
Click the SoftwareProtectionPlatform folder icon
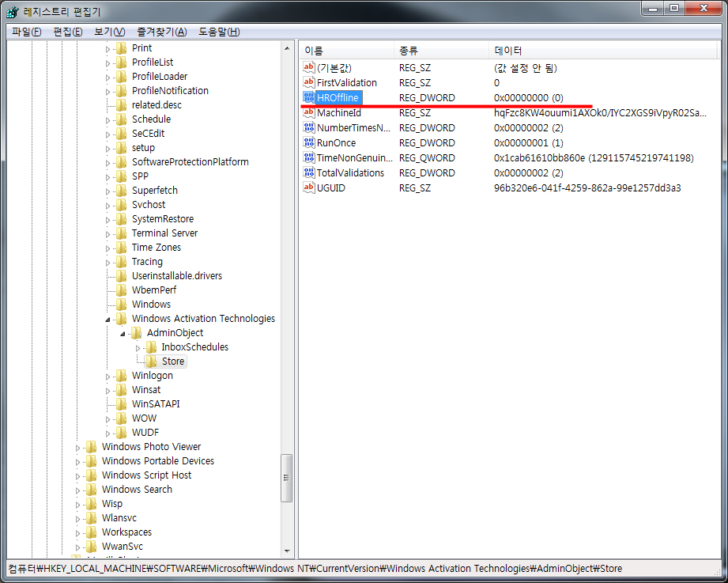(121, 162)
